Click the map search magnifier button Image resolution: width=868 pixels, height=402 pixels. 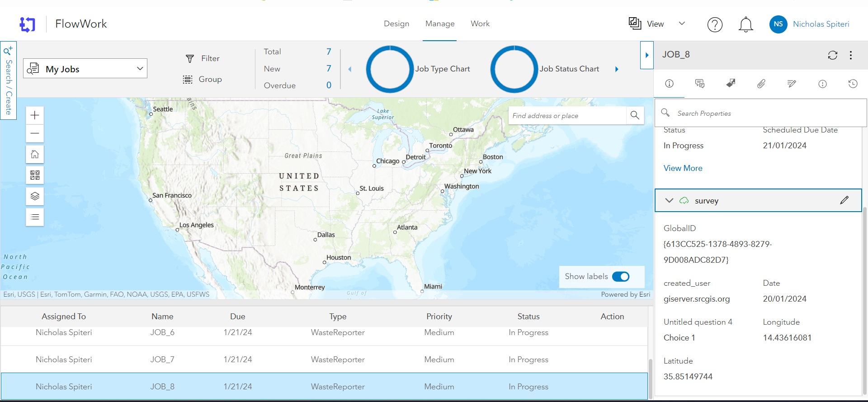click(x=635, y=115)
